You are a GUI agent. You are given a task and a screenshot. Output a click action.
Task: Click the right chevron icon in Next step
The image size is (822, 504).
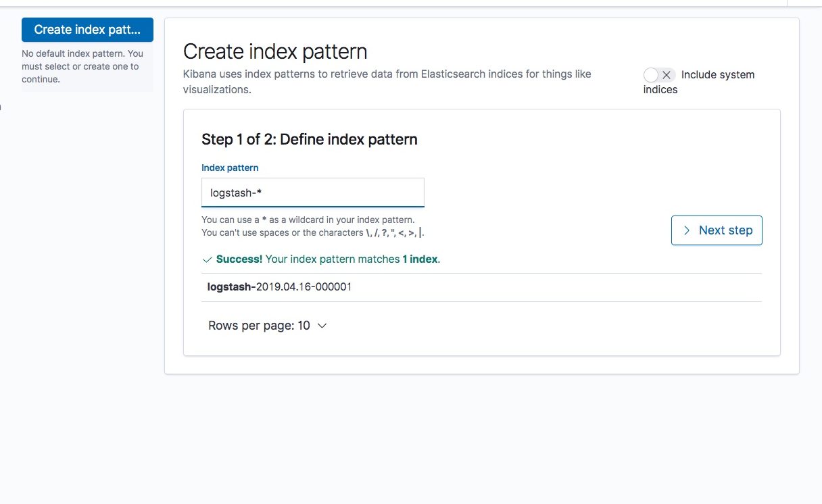click(x=687, y=230)
